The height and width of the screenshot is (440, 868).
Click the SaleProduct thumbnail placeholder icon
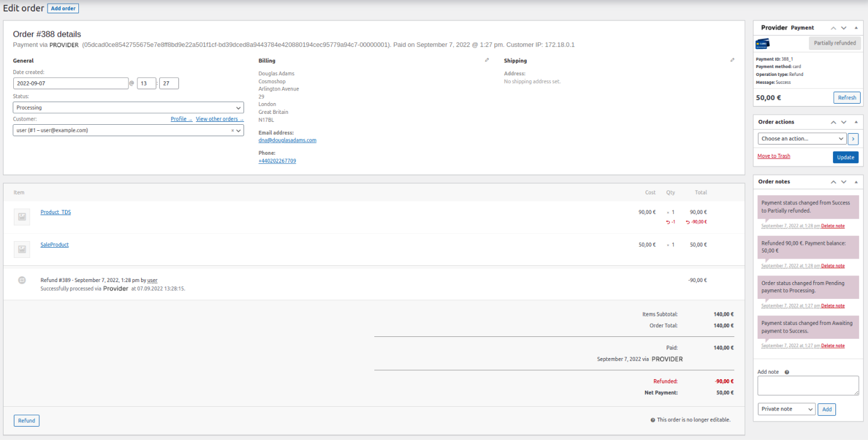(x=22, y=249)
